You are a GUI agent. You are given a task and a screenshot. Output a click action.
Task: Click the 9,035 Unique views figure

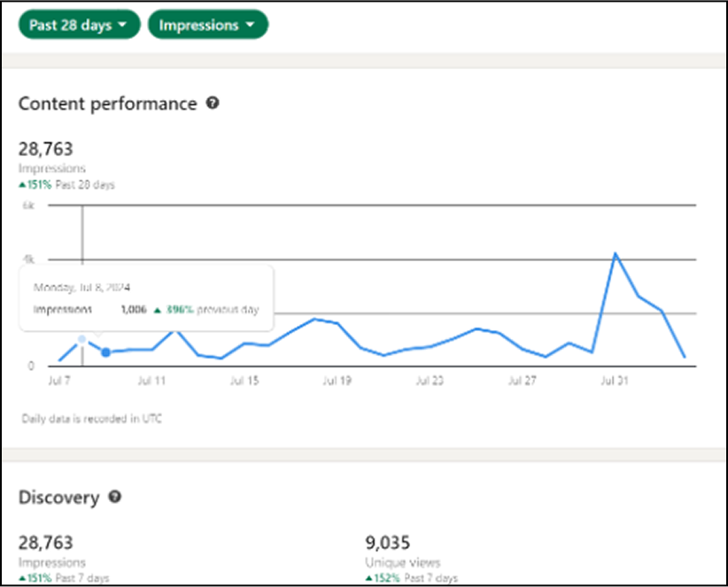[x=387, y=543]
